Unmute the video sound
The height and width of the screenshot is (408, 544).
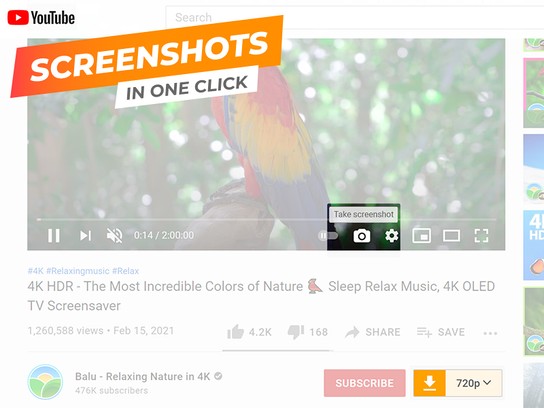click(114, 236)
